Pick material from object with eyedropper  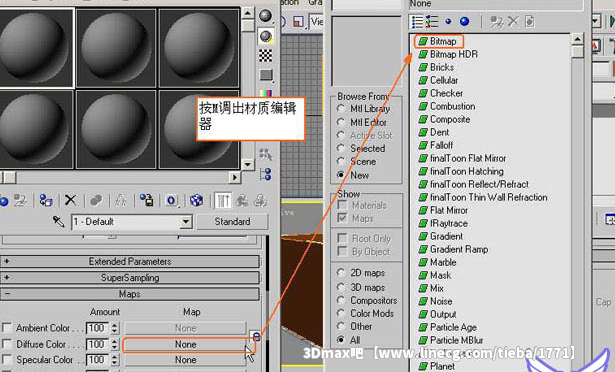pos(58,222)
